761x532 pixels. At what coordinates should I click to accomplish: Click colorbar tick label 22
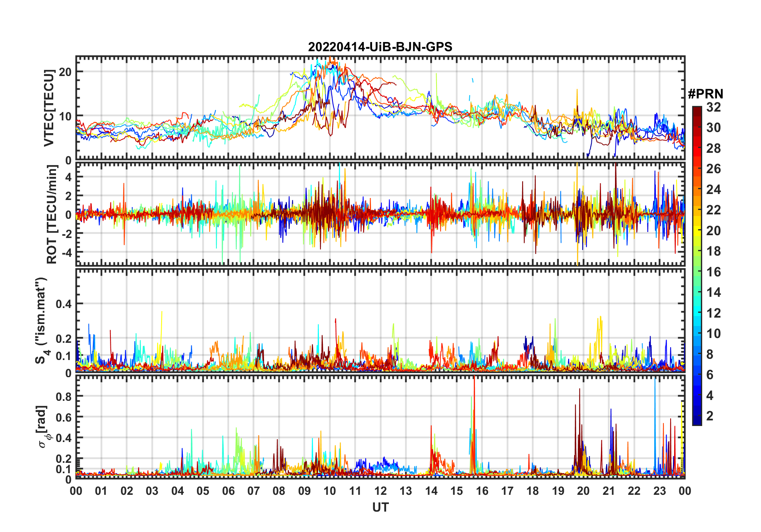click(714, 210)
